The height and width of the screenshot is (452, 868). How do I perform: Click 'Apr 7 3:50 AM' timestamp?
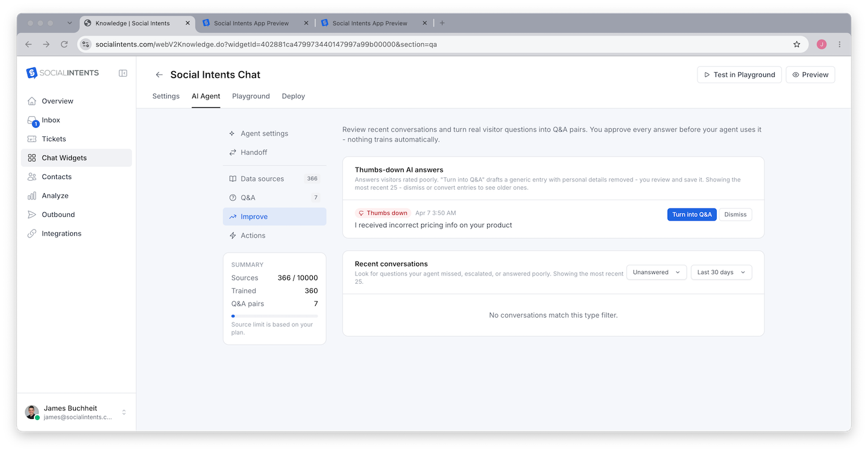pos(436,213)
